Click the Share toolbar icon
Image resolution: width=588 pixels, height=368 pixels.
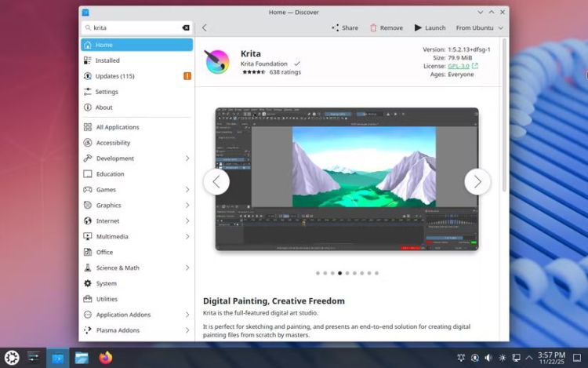pos(344,27)
